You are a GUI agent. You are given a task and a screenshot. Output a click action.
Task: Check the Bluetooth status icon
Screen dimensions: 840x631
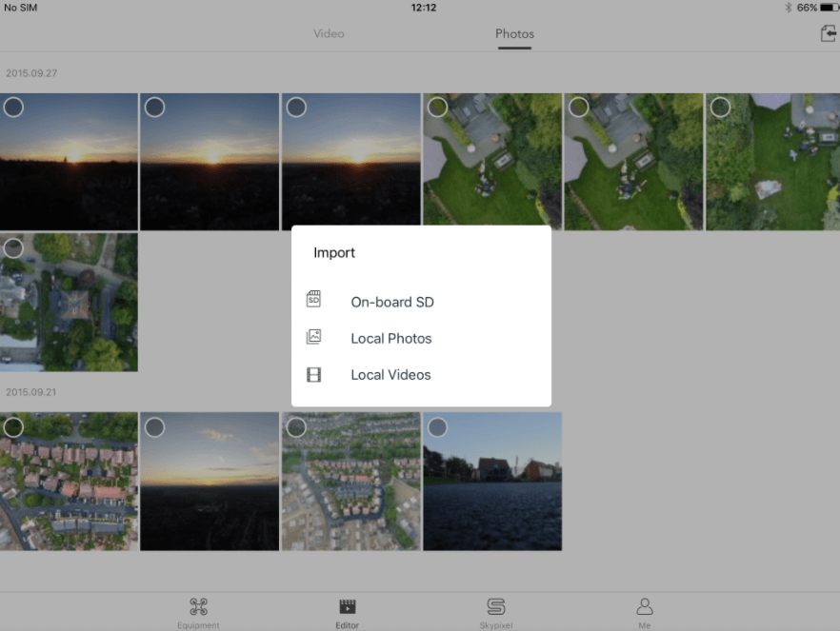788,8
